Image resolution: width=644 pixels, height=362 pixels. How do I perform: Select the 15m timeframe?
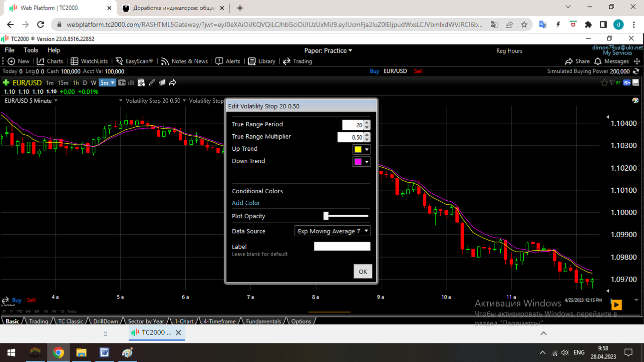point(63,82)
